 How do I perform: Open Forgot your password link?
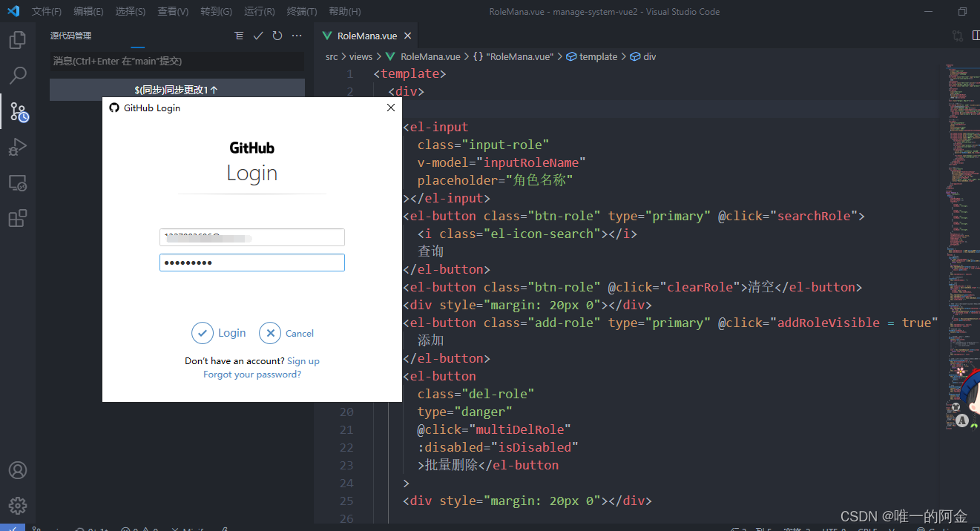pyautogui.click(x=252, y=375)
